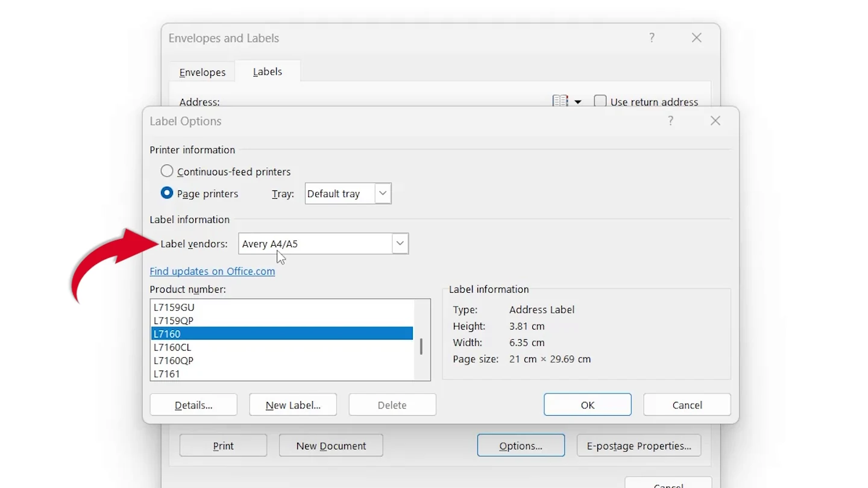Image resolution: width=868 pixels, height=488 pixels.
Task: Choose L7160QP in the product list
Action: coord(282,360)
